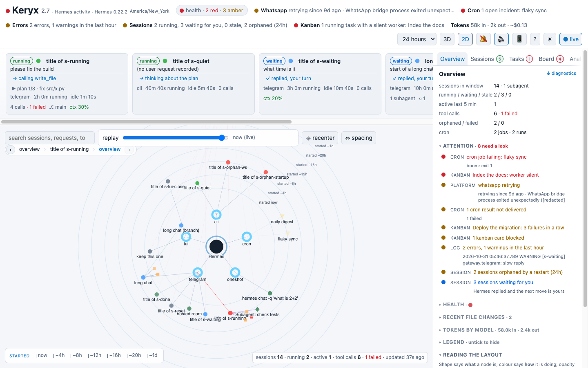Click the 'hermes chat -q' node dot
The width and height of the screenshot is (588, 368).
point(270,293)
